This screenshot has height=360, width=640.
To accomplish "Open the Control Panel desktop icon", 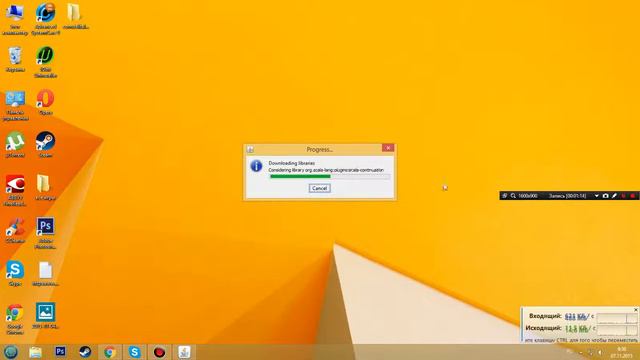I will [15, 105].
